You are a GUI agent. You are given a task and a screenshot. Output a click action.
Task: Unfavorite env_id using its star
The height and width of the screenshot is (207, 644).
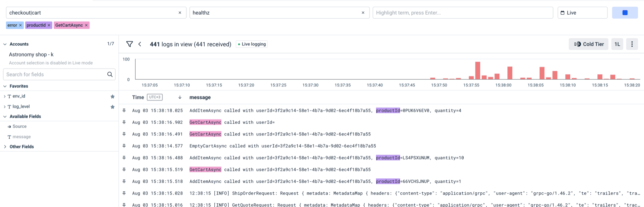(112, 97)
